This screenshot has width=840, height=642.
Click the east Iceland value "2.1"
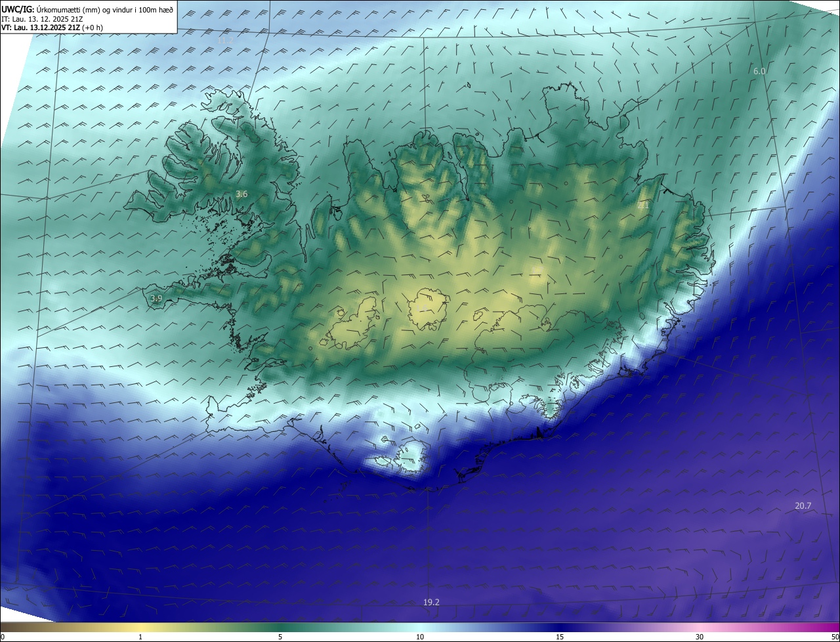click(643, 205)
